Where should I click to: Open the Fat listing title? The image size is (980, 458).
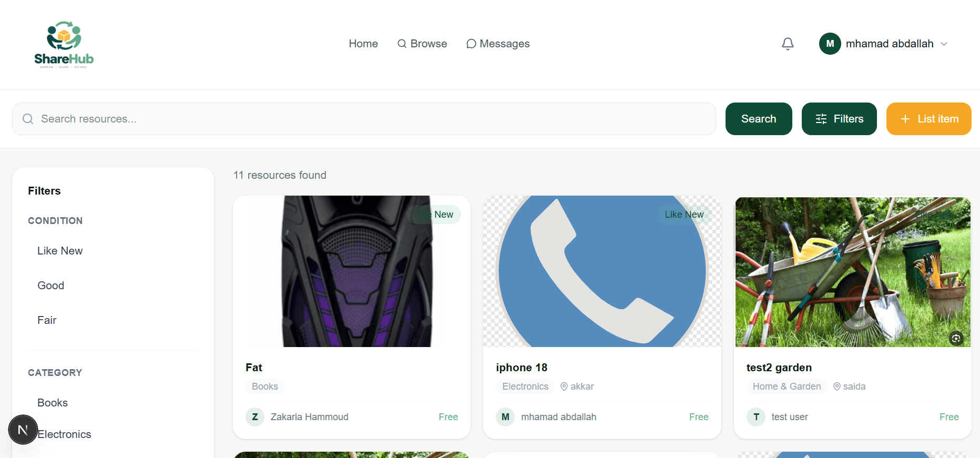coord(254,368)
